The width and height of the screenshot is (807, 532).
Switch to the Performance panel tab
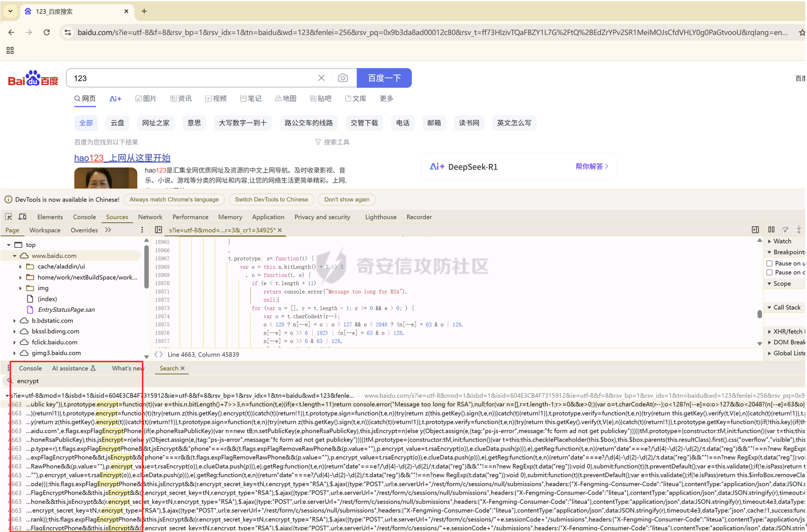[191, 217]
